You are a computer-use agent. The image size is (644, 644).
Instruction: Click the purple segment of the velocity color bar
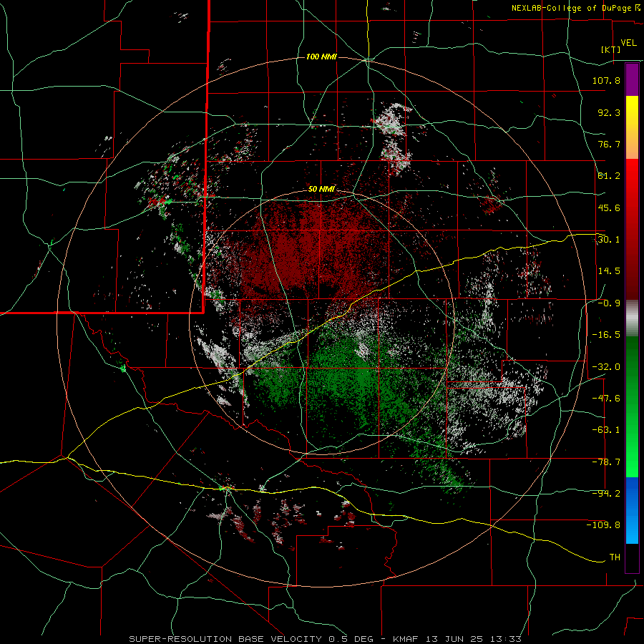(632, 79)
